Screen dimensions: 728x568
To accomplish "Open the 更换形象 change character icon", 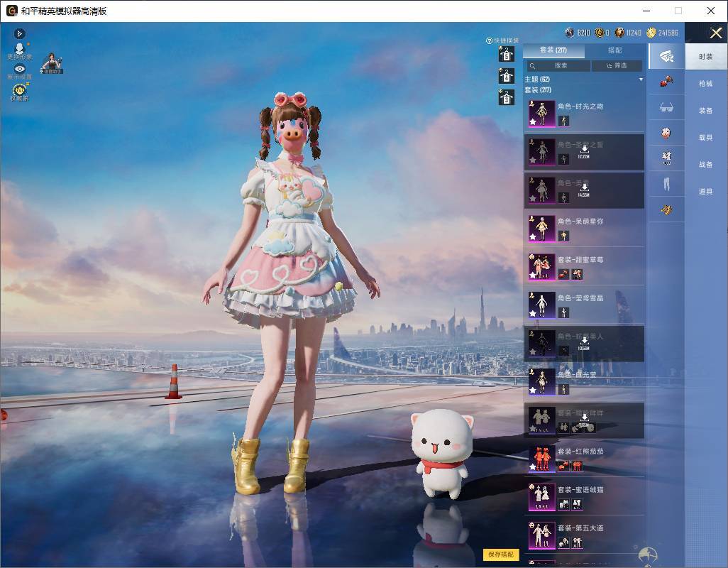I will pyautogui.click(x=19, y=51).
